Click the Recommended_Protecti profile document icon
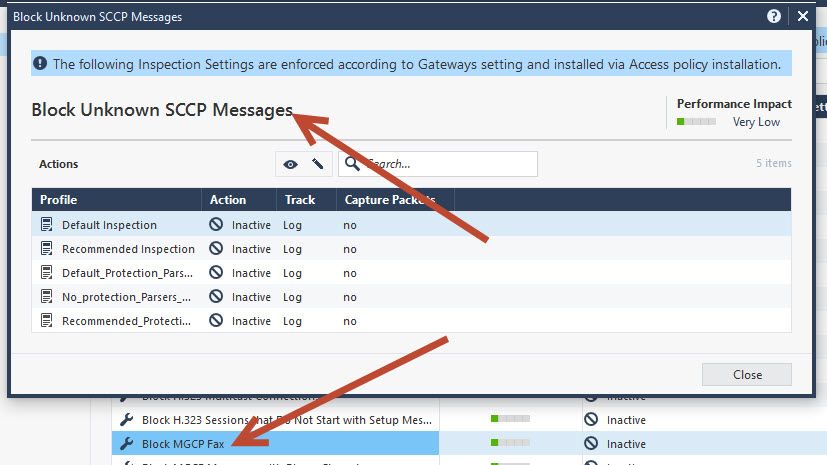This screenshot has height=465, width=827. pyautogui.click(x=46, y=321)
